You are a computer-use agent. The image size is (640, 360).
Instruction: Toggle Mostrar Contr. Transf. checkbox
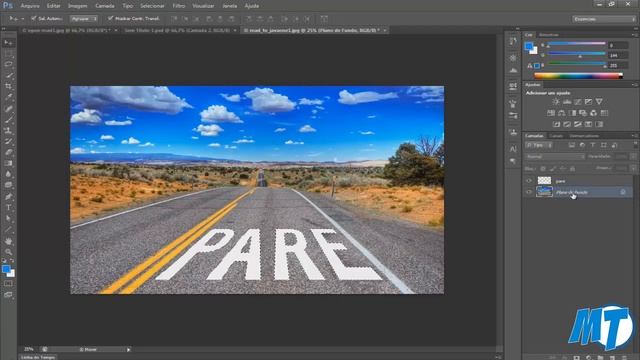(x=110, y=18)
